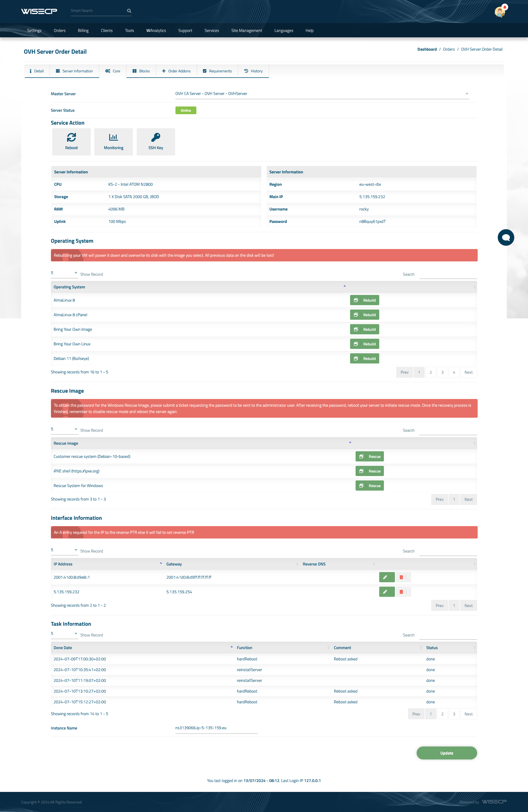Click the Smart Search magnifier icon

129,10
